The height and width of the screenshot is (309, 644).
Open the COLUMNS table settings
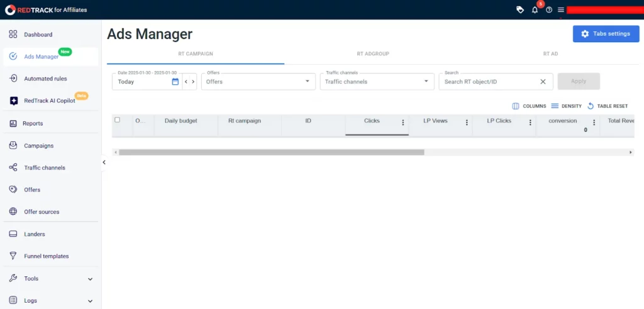pyautogui.click(x=529, y=106)
